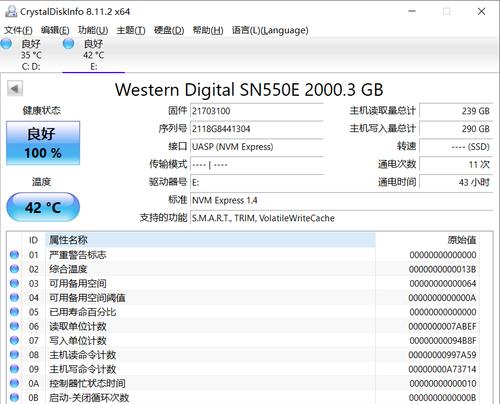Click status orb for attribute 09 主机写命令计数

pos(14,369)
